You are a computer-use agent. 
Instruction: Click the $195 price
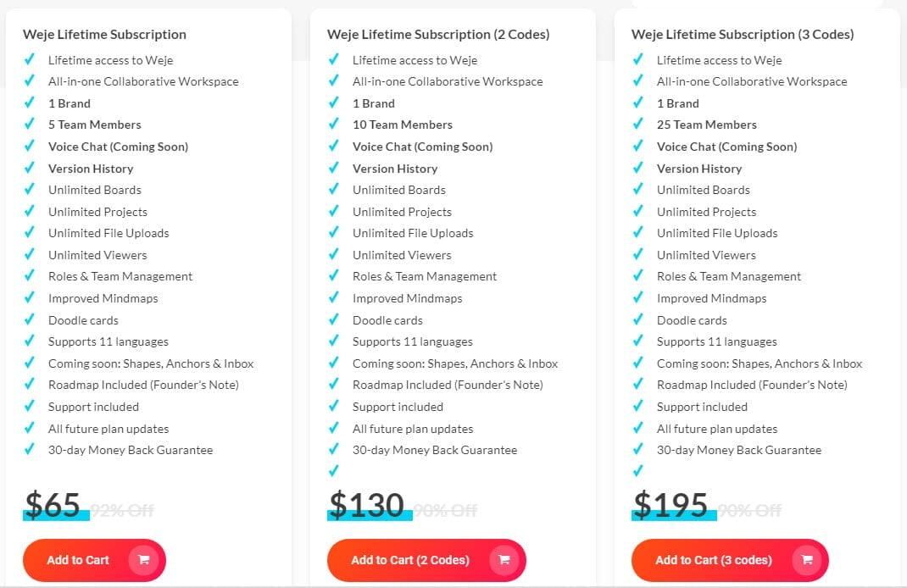(671, 506)
